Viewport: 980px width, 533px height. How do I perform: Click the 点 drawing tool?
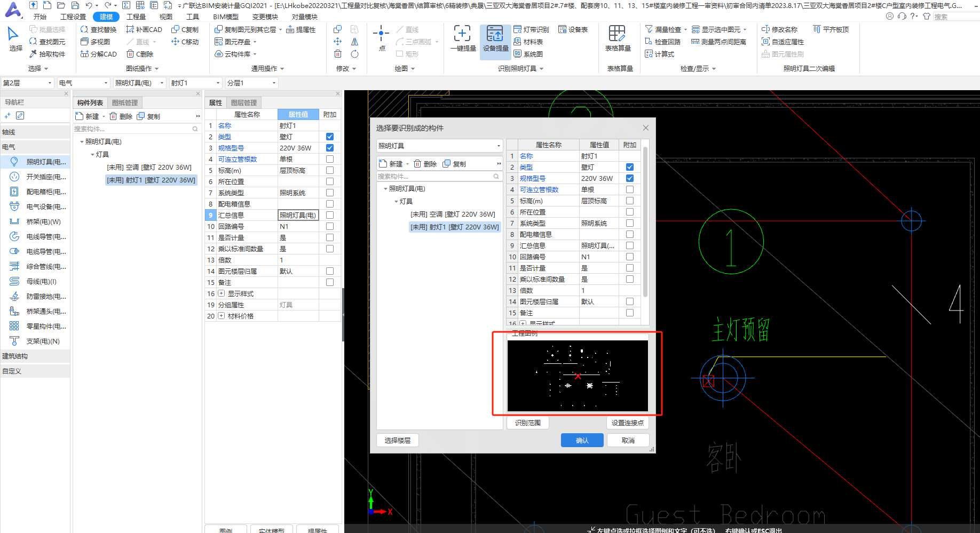tap(381, 38)
